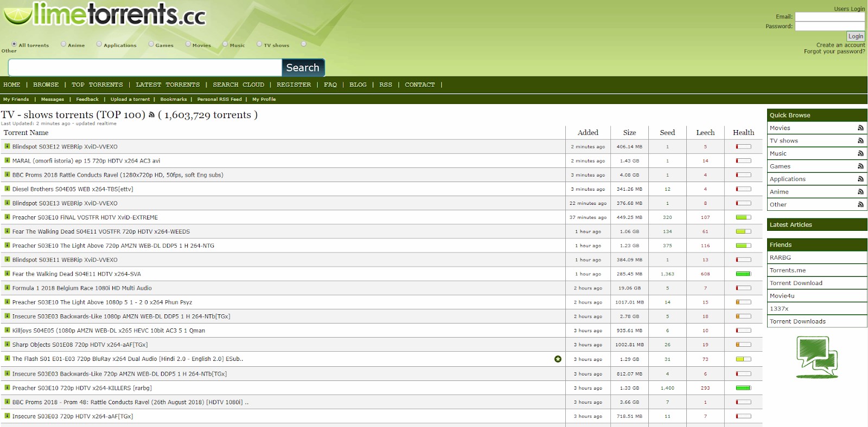Image resolution: width=868 pixels, height=427 pixels.
Task: Click the green chat bubbles icon
Action: [x=816, y=357]
